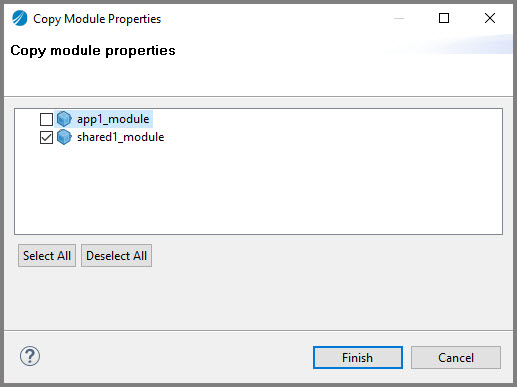Screen dimensions: 517x387
Task: Uncheck the shared1_module checkbox
Action: pos(46,137)
